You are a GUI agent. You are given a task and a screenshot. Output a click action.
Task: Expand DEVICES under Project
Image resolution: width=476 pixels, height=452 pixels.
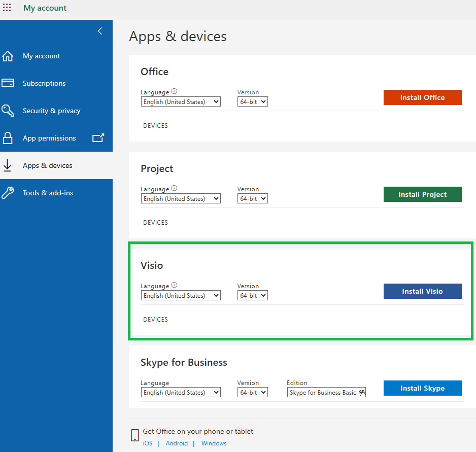(155, 223)
